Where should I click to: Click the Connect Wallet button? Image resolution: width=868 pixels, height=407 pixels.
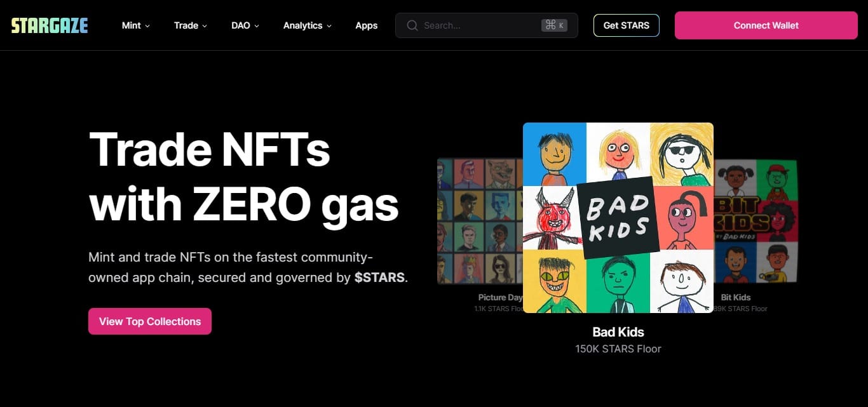tap(766, 25)
